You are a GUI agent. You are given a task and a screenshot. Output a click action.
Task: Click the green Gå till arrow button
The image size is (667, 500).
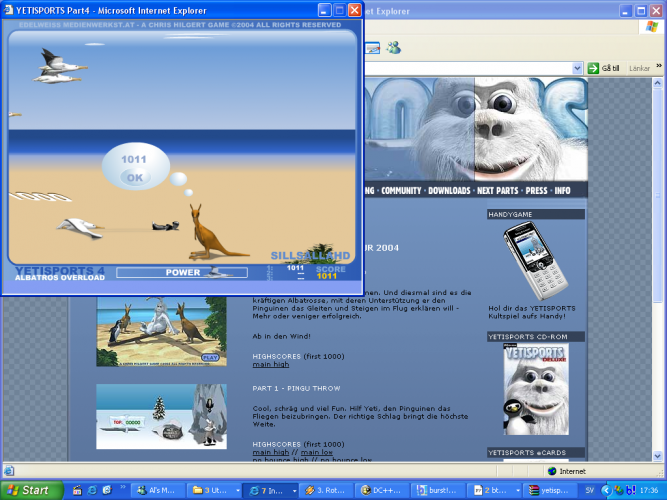(592, 68)
